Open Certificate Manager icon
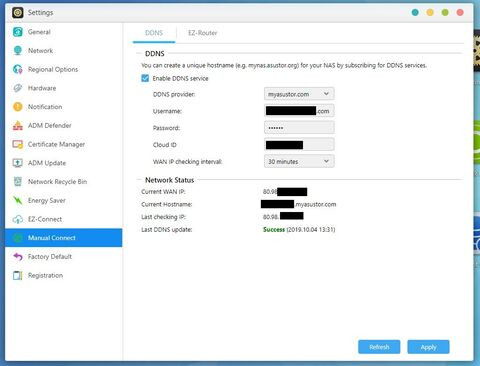The height and width of the screenshot is (366, 480). (18, 144)
